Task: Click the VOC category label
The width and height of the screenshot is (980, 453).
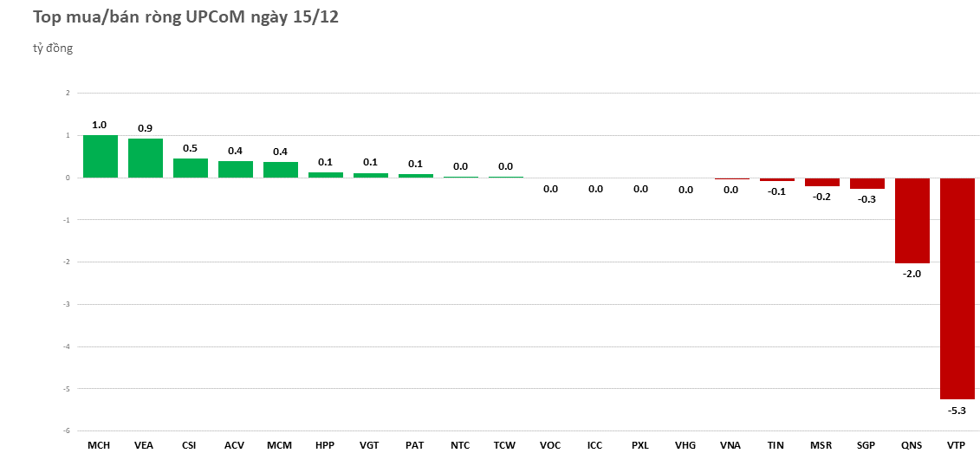Action: (x=550, y=445)
